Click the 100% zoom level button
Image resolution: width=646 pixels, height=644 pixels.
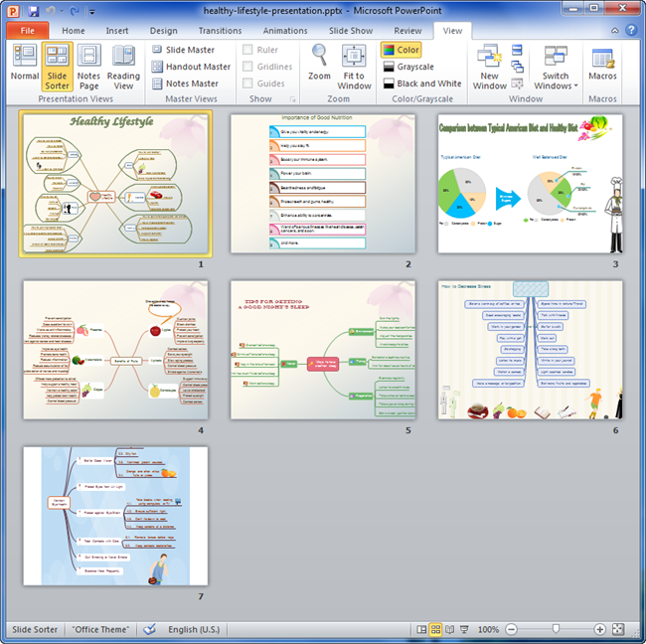coord(488,629)
